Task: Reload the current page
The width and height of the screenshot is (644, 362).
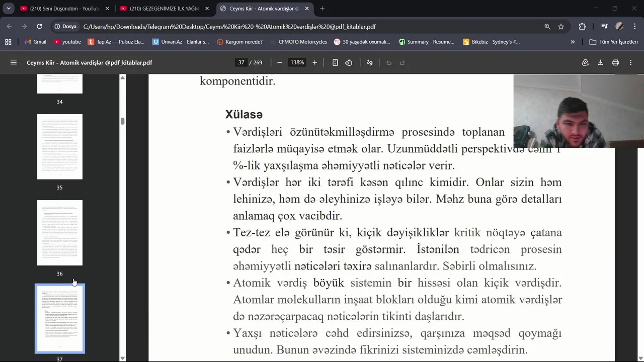Action: coord(39,27)
